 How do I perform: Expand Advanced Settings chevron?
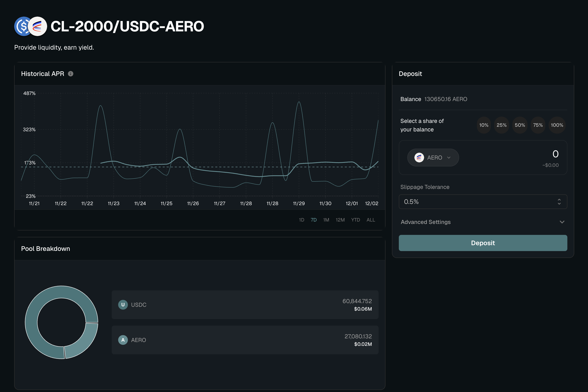click(x=562, y=222)
